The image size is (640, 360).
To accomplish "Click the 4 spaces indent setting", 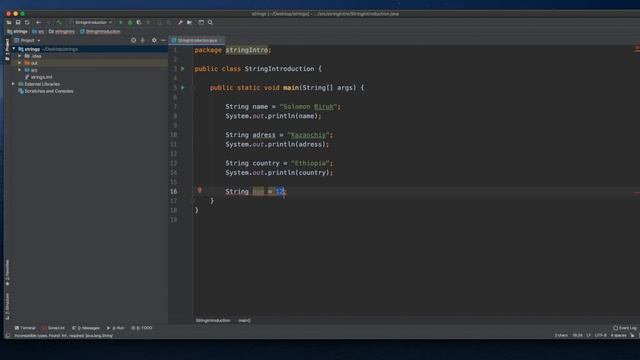I will [x=618, y=336].
